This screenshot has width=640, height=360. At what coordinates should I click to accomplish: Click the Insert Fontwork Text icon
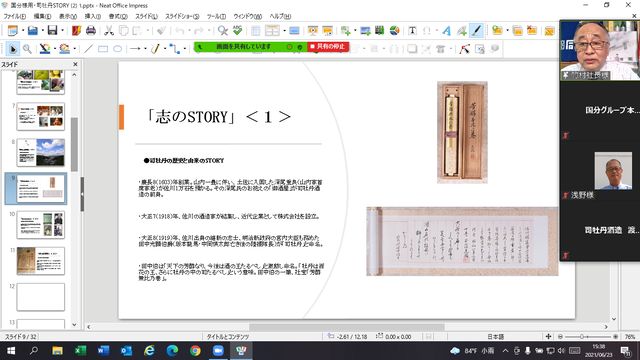pos(447,30)
